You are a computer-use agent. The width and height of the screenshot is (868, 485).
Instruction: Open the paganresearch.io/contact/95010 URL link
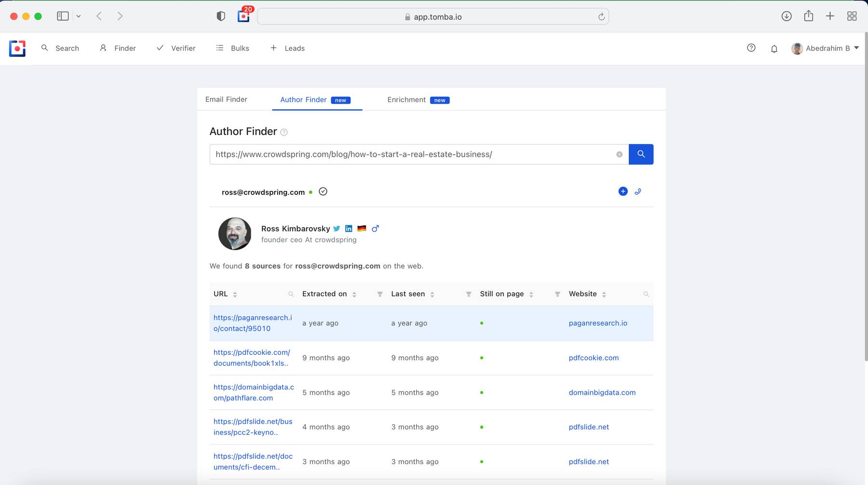[253, 323]
